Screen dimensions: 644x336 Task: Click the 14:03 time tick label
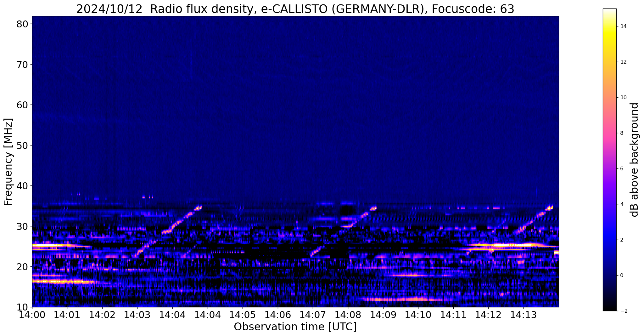[137, 315]
